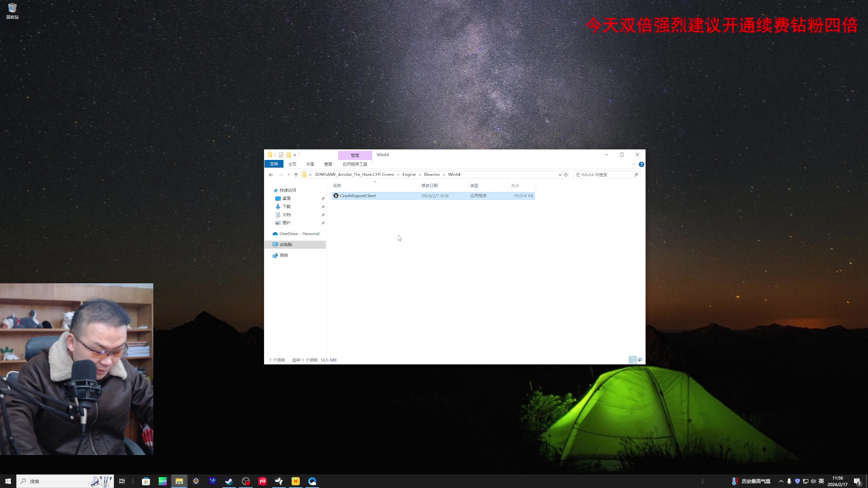Screen dimensions: 868x488
Task: Open Youdao Dictionary from the taskbar
Action: [x=262, y=481]
